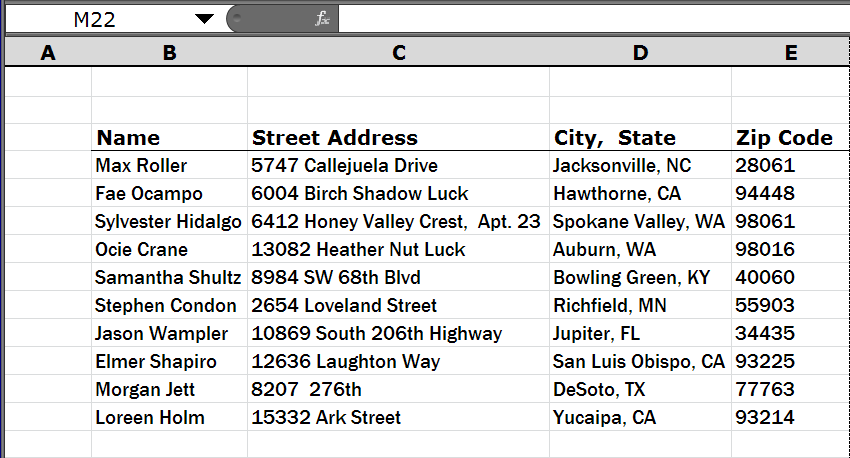Click the Name Box showing M22

95,20
